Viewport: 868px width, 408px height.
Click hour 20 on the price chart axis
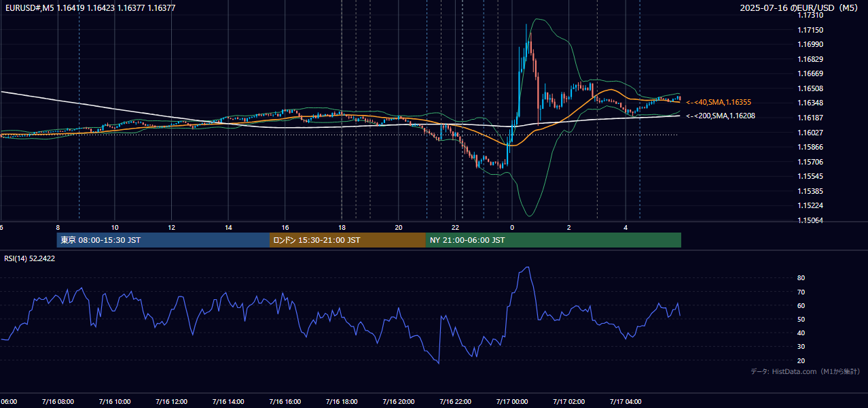(x=399, y=227)
